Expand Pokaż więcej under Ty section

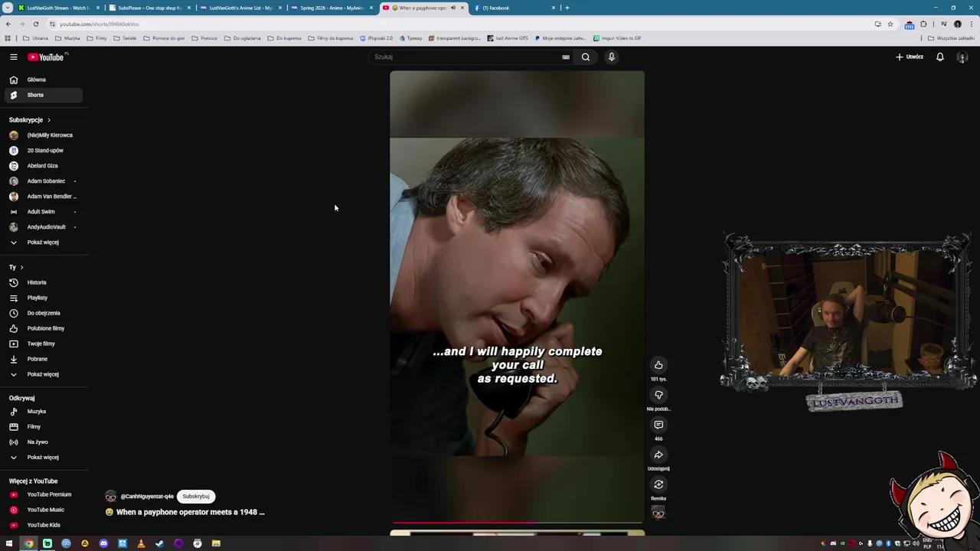coord(42,374)
